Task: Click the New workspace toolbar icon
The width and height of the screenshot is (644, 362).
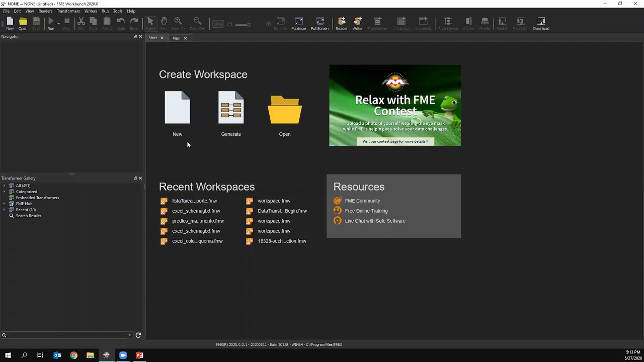Action: pyautogui.click(x=10, y=23)
